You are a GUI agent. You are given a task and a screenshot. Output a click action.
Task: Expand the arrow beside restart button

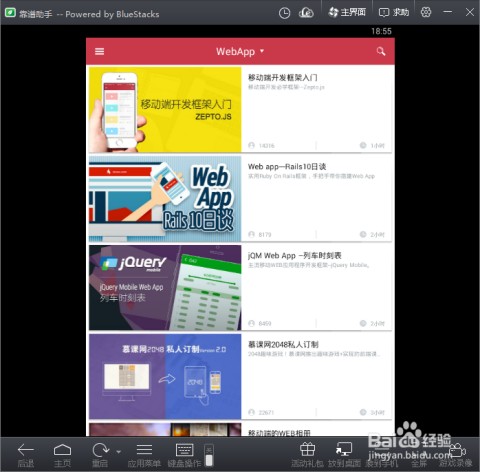pyautogui.click(x=118, y=452)
